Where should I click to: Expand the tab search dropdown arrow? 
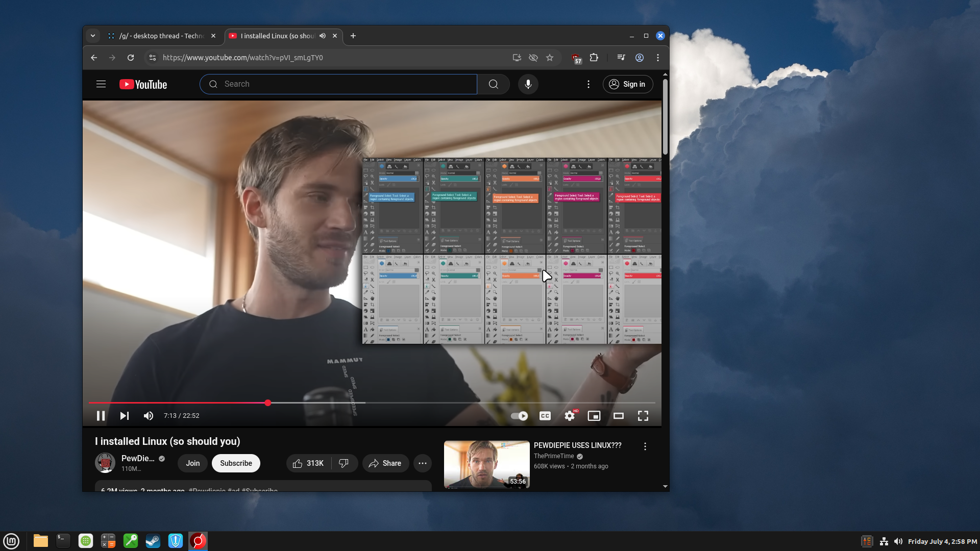click(92, 36)
